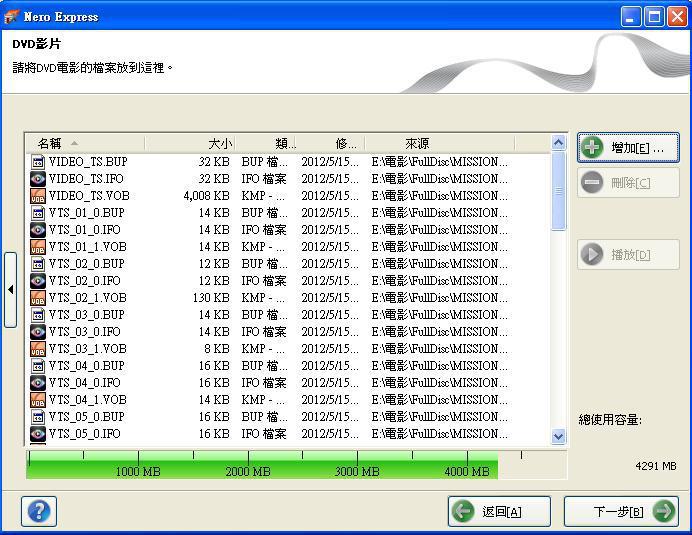
Task: Select the VTS_04_1.VOB file name
Action: (x=88, y=400)
